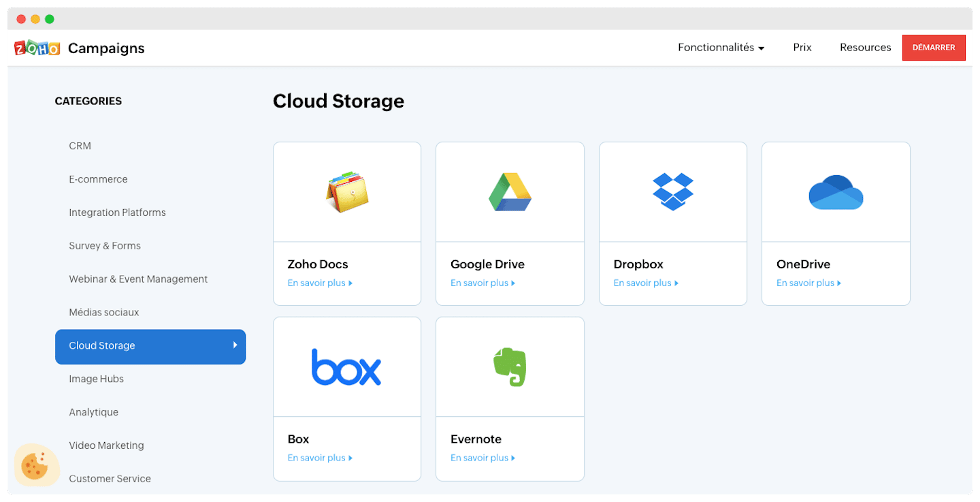Open the Prix menu item
The image size is (980, 502).
tap(802, 48)
